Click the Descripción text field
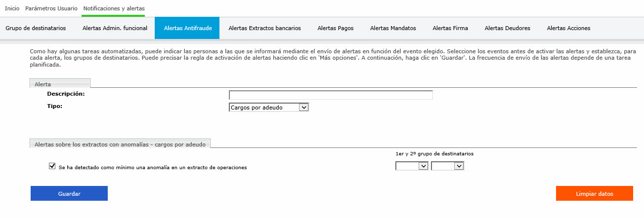644x218 pixels. (x=331, y=95)
